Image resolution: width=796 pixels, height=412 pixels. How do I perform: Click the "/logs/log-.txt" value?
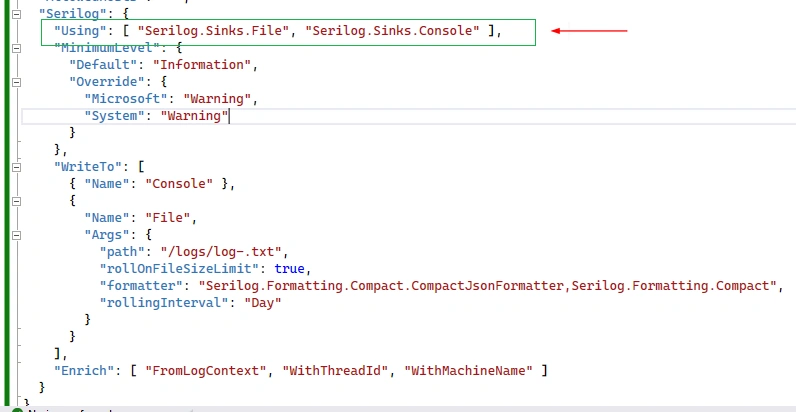tap(221, 252)
